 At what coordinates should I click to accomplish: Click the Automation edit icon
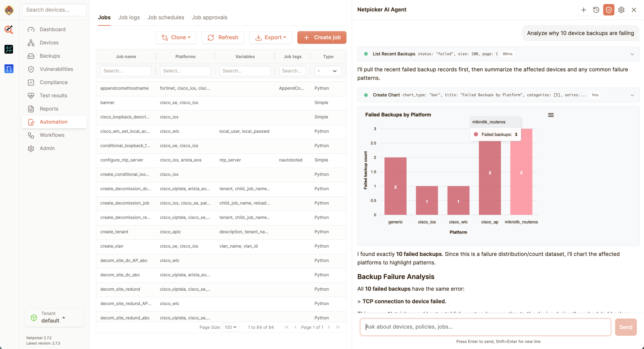pyautogui.click(x=31, y=122)
